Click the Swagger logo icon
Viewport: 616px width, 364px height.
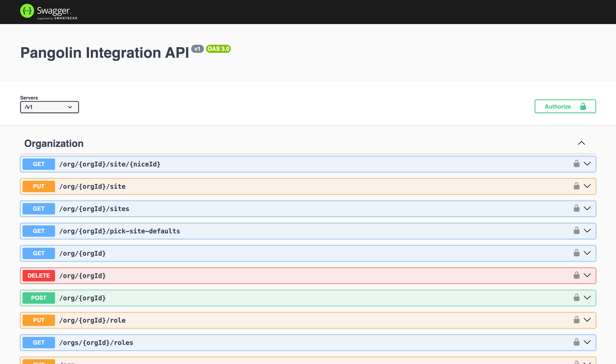click(x=27, y=11)
